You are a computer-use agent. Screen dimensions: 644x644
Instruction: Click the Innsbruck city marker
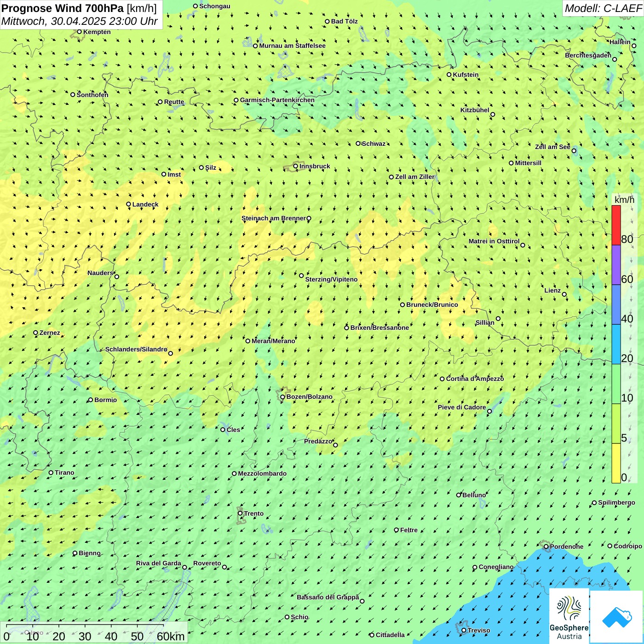coord(296,167)
